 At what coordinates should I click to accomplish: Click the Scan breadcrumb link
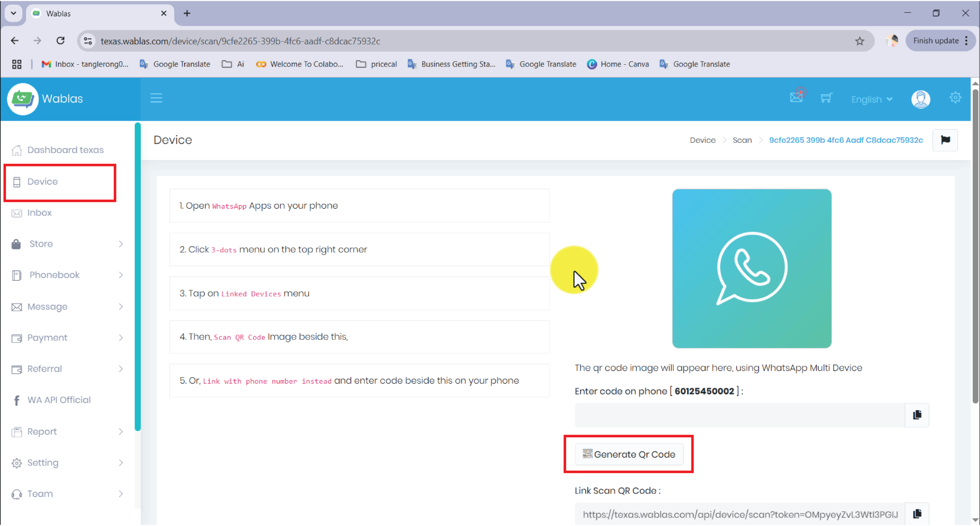tap(742, 140)
